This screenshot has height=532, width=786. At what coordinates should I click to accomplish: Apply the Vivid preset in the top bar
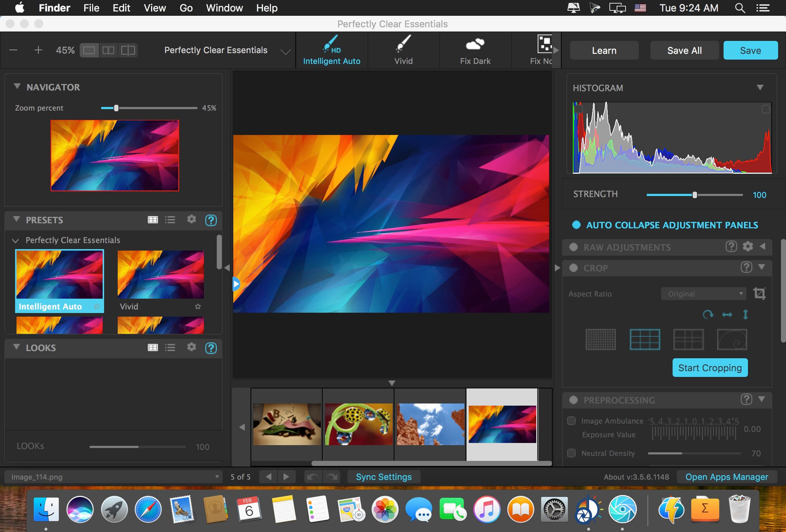[403, 50]
